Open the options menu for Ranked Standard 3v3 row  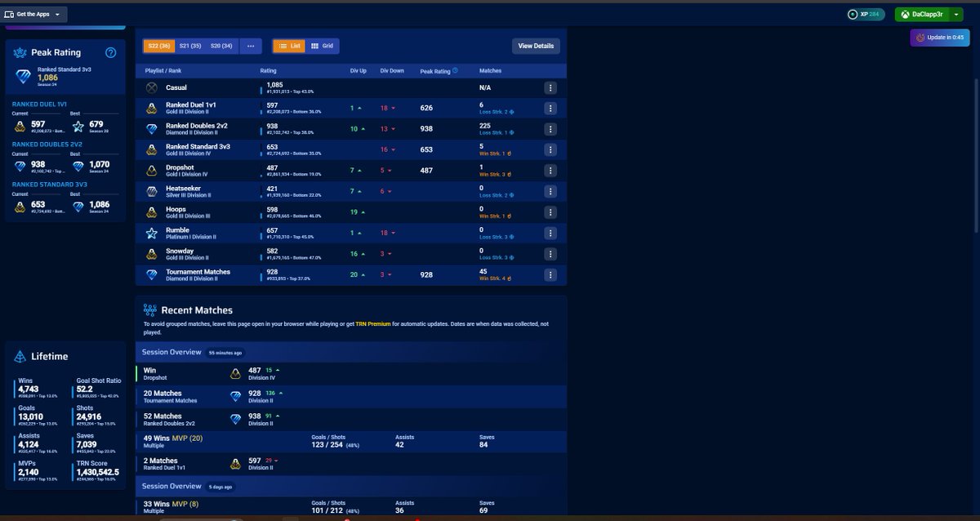(x=550, y=149)
